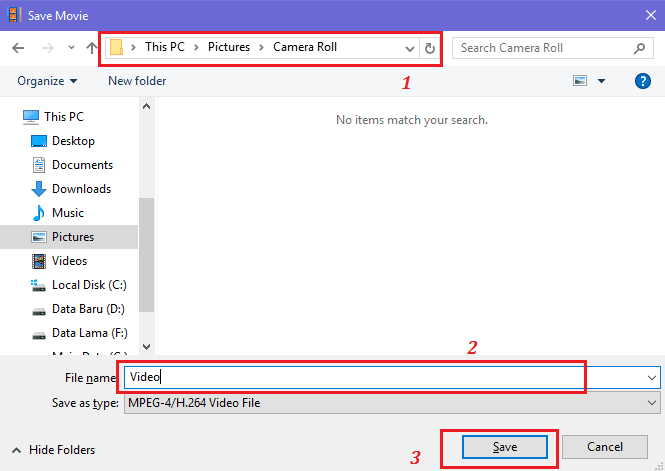Click the Documents page icon
665x471 pixels.
click(x=39, y=165)
